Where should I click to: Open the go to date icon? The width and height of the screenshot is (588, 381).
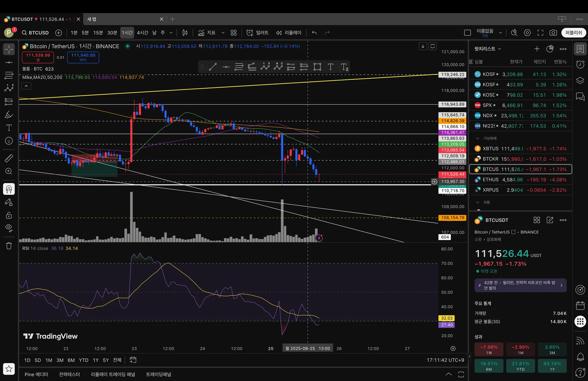tap(133, 360)
